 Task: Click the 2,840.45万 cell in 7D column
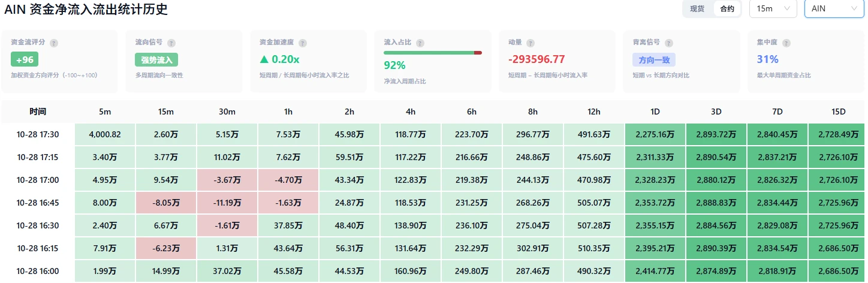pos(777,134)
